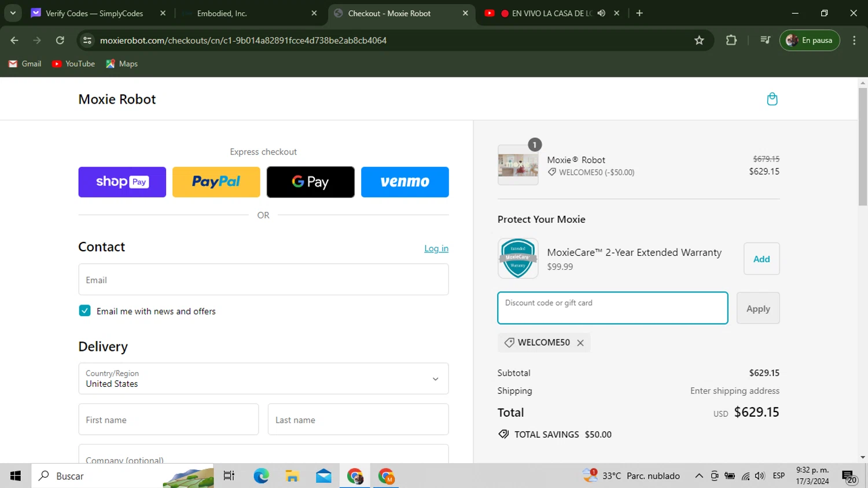Pay with PayPal express checkout
This screenshot has width=868, height=488.
216,182
